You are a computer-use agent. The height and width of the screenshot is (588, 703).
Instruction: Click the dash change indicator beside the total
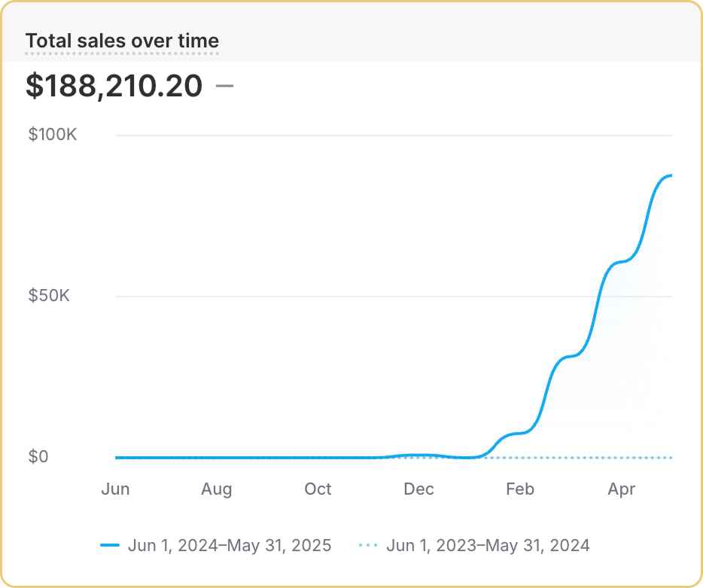(x=224, y=86)
